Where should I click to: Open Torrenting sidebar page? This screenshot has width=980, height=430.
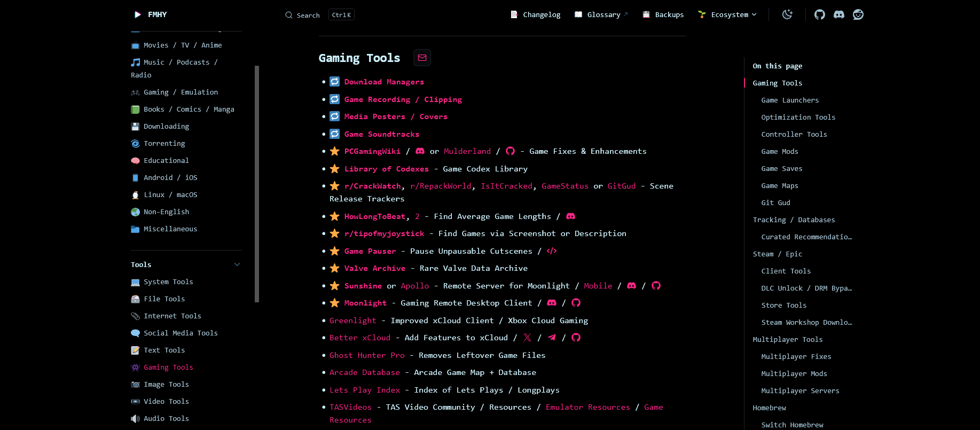[x=164, y=143]
